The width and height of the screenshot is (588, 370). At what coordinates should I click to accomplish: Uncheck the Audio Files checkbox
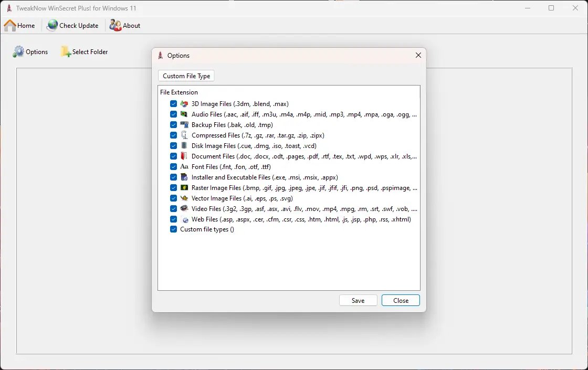click(173, 114)
